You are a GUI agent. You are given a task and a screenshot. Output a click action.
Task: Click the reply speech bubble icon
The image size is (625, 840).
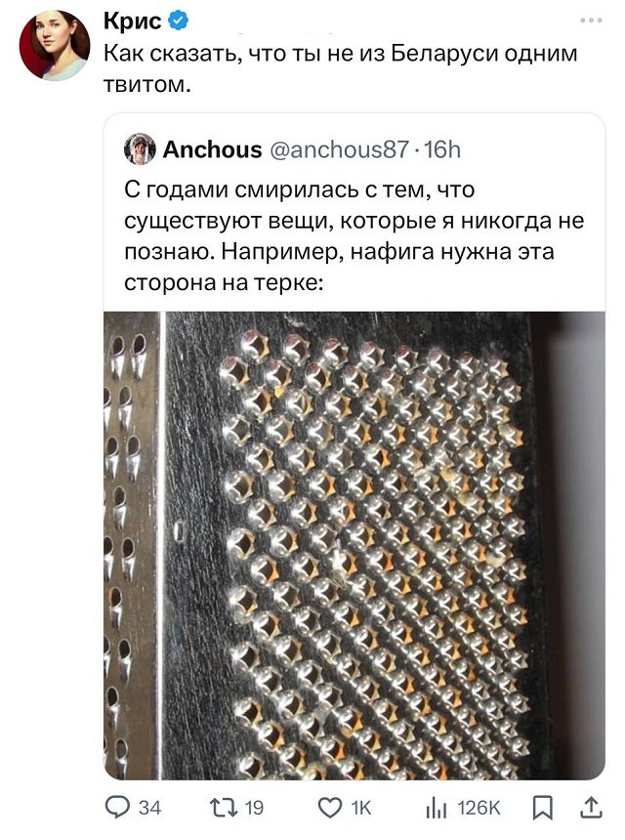coord(117,807)
